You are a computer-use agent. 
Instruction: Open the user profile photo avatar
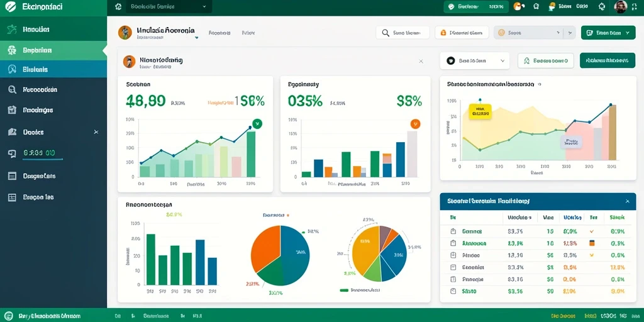tap(621, 6)
